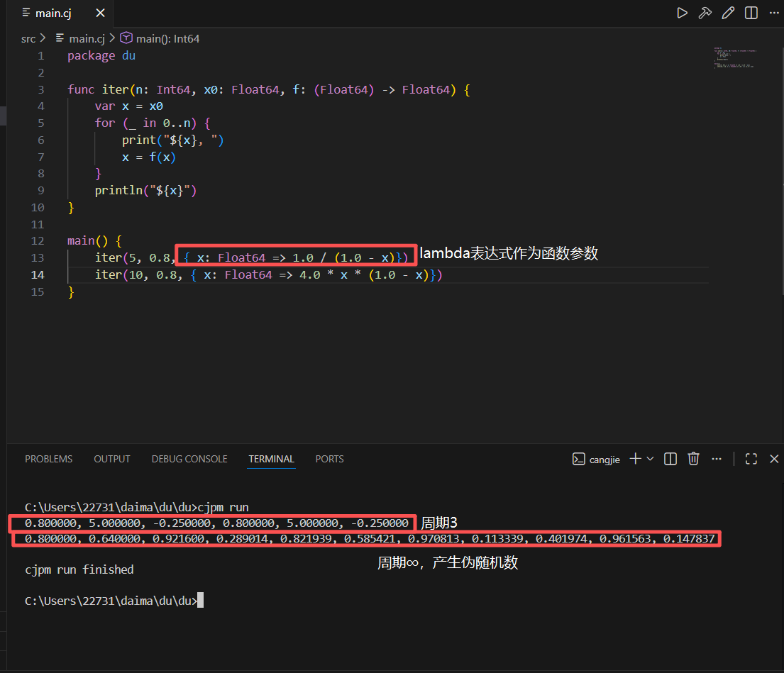Expand the launch profile dropdown chevron
This screenshot has width=784, height=673.
pyautogui.click(x=650, y=459)
